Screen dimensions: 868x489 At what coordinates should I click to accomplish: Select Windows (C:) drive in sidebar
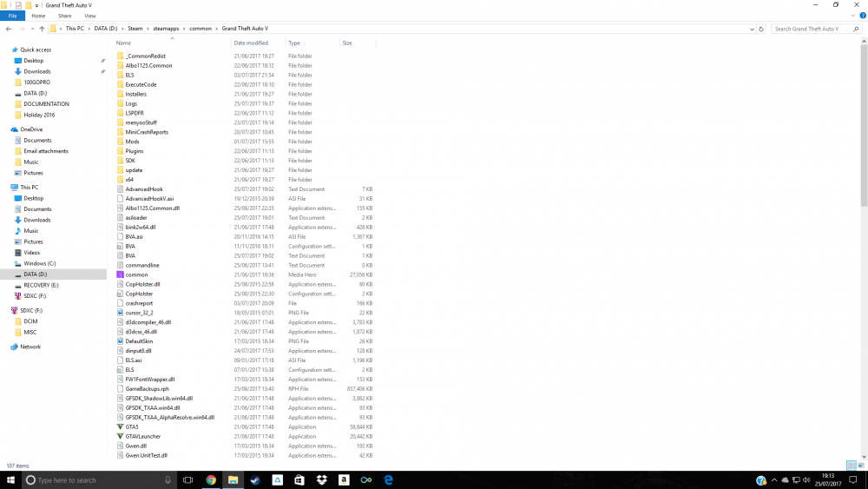coord(39,263)
